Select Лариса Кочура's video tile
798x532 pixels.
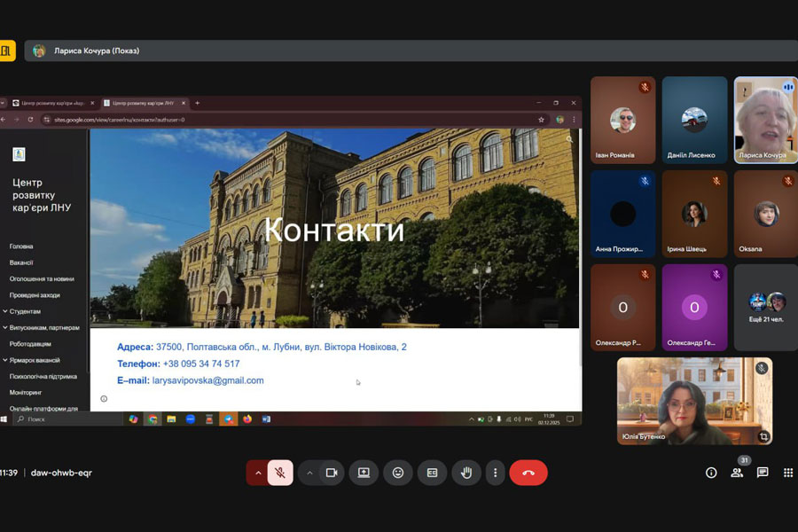coord(765,120)
